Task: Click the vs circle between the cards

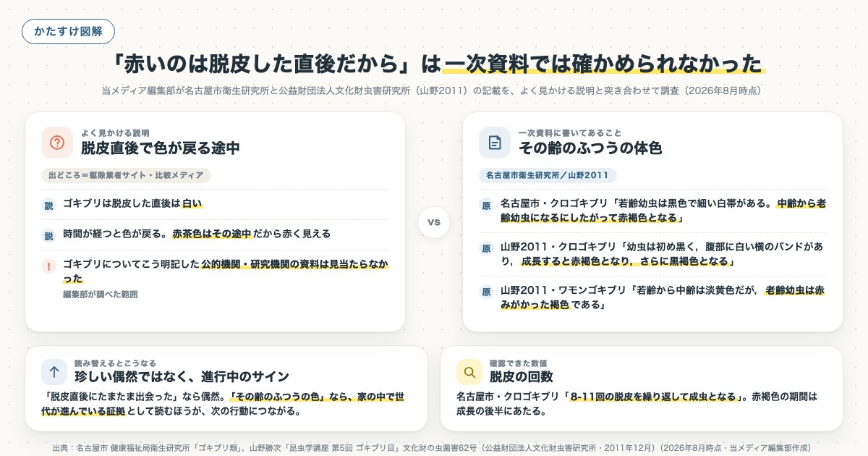Action: pyautogui.click(x=434, y=222)
